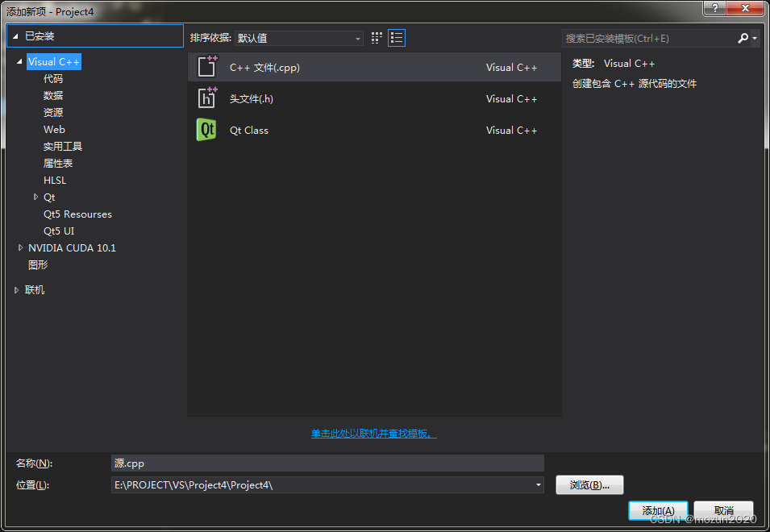The height and width of the screenshot is (532, 770).
Task: Select the 代码 category
Action: pos(53,78)
